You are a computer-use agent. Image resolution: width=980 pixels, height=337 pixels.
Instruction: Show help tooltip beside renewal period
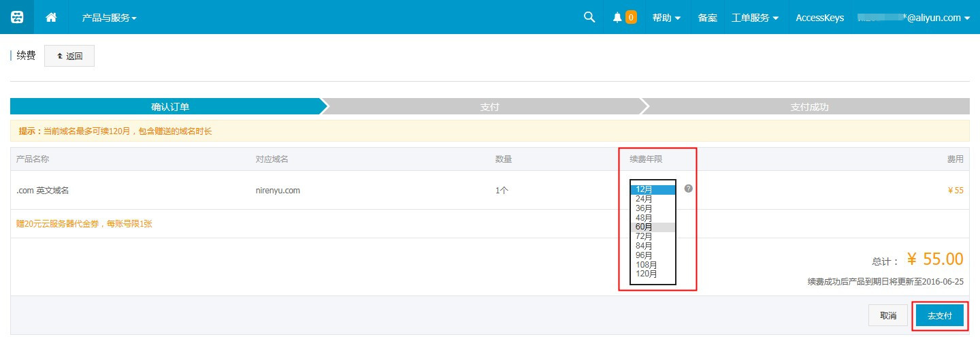click(688, 189)
